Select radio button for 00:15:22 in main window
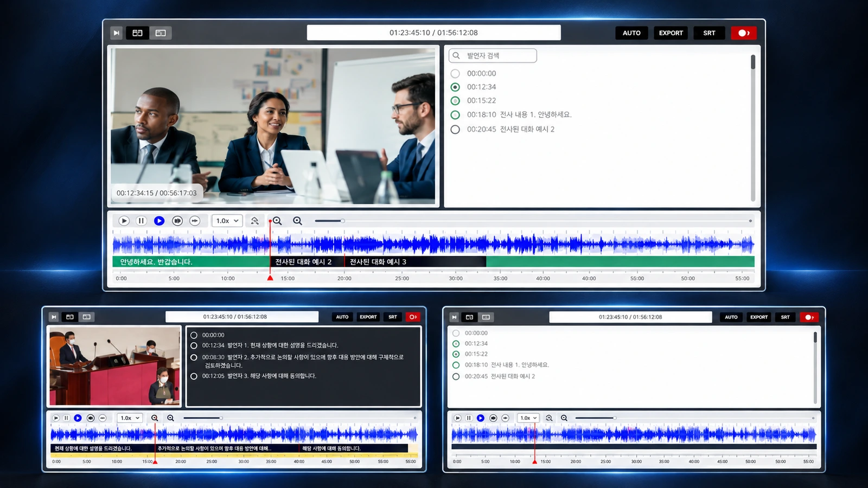This screenshot has height=488, width=868. click(455, 100)
